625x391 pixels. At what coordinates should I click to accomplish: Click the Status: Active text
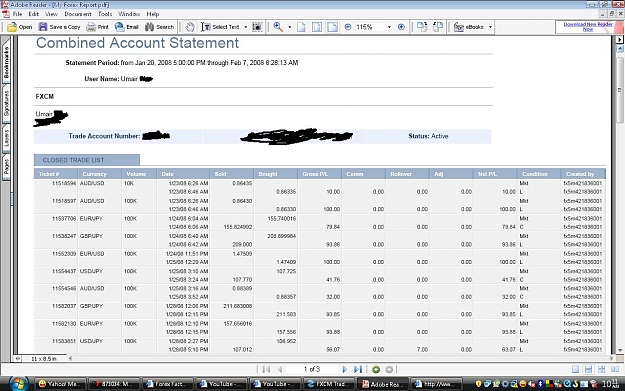428,136
